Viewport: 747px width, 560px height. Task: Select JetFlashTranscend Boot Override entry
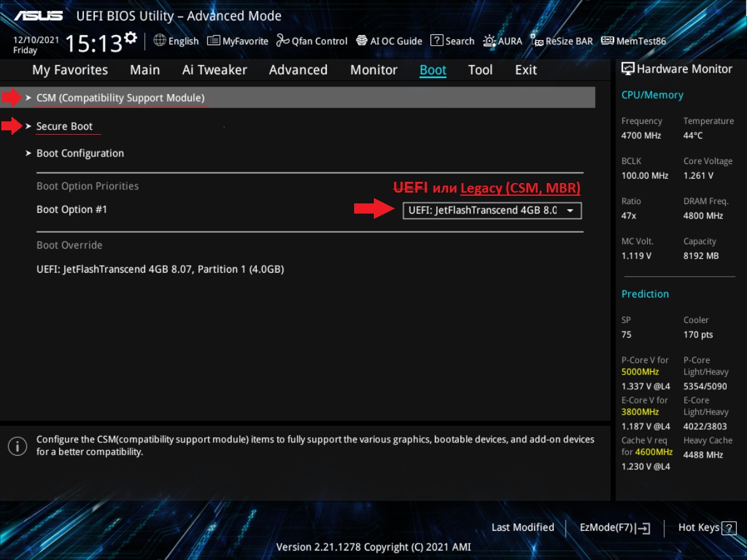[x=160, y=270]
